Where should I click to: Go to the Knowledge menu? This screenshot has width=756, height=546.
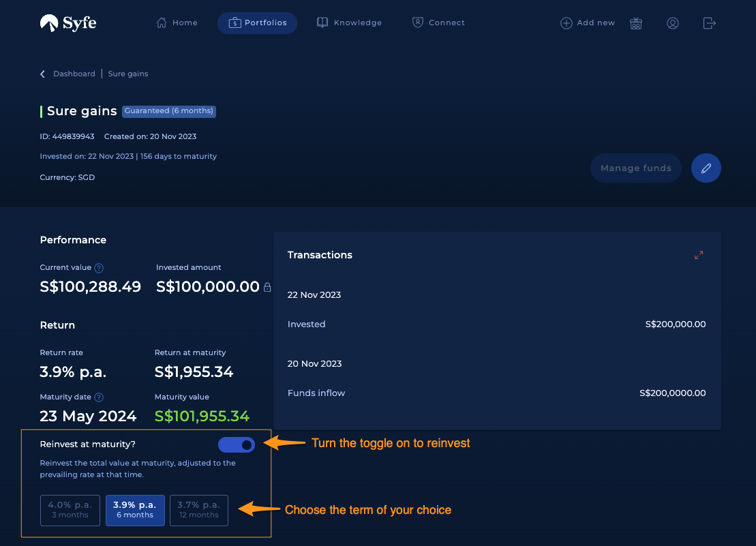pyautogui.click(x=349, y=23)
